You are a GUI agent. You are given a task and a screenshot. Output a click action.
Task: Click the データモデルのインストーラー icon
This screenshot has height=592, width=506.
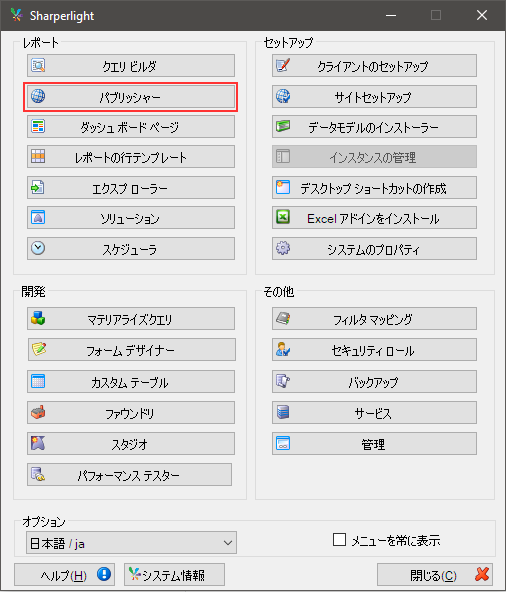pos(283,126)
